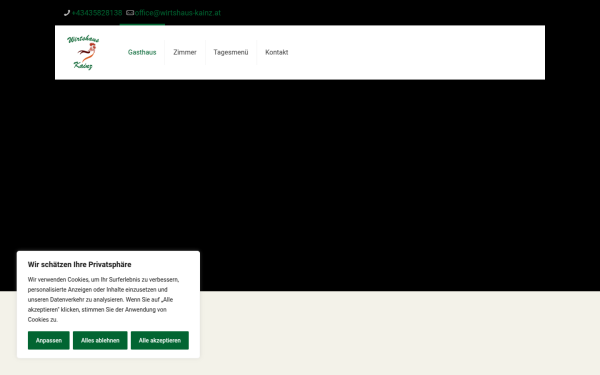Click the envelope mail icon
This screenshot has height=375, width=600.
[x=130, y=13]
